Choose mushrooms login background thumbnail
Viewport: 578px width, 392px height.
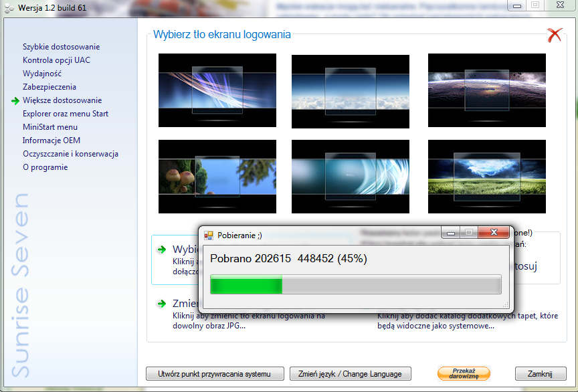(x=217, y=177)
